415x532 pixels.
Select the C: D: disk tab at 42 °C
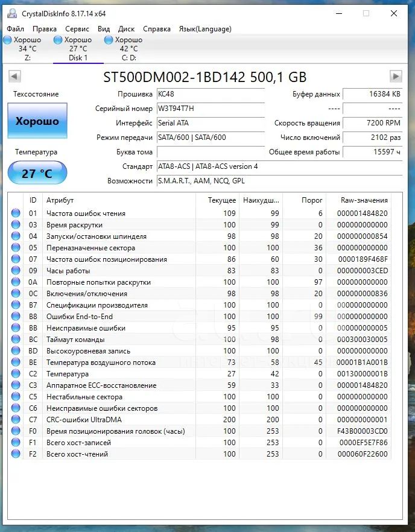click(x=129, y=48)
